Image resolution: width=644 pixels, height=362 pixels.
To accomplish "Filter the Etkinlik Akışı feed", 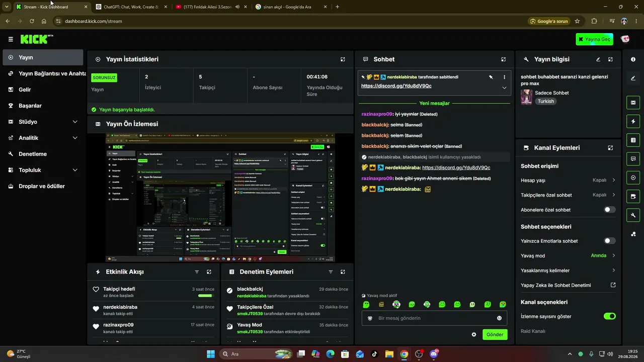I will point(197,272).
